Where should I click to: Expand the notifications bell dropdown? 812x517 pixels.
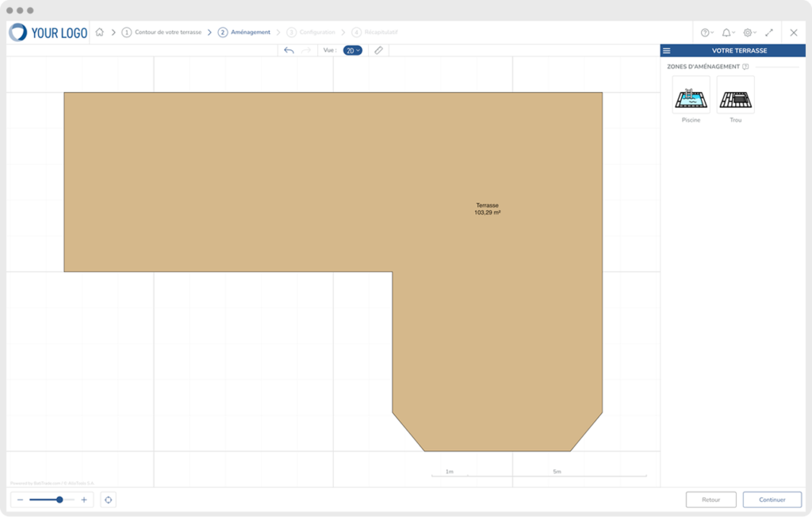coord(728,33)
